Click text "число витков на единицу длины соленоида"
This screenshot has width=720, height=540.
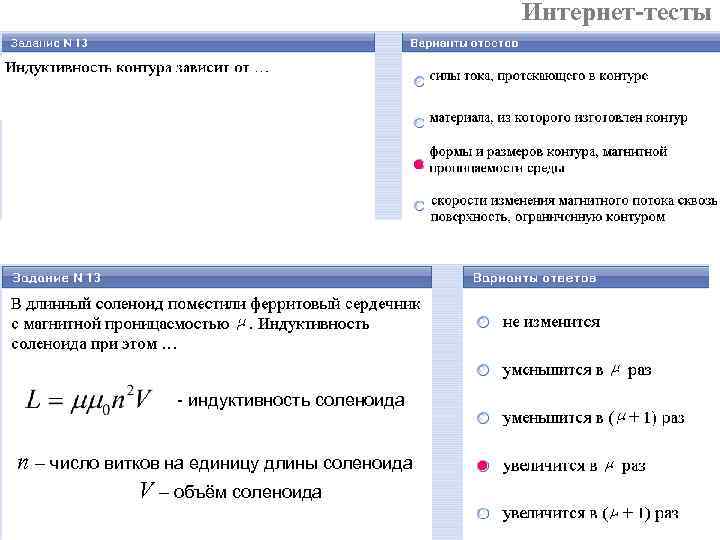(x=231, y=464)
